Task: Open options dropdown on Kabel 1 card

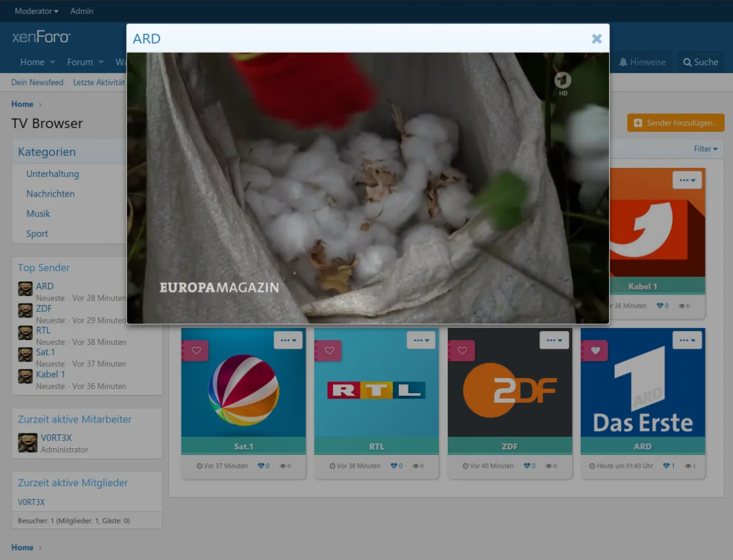Action: [x=687, y=180]
